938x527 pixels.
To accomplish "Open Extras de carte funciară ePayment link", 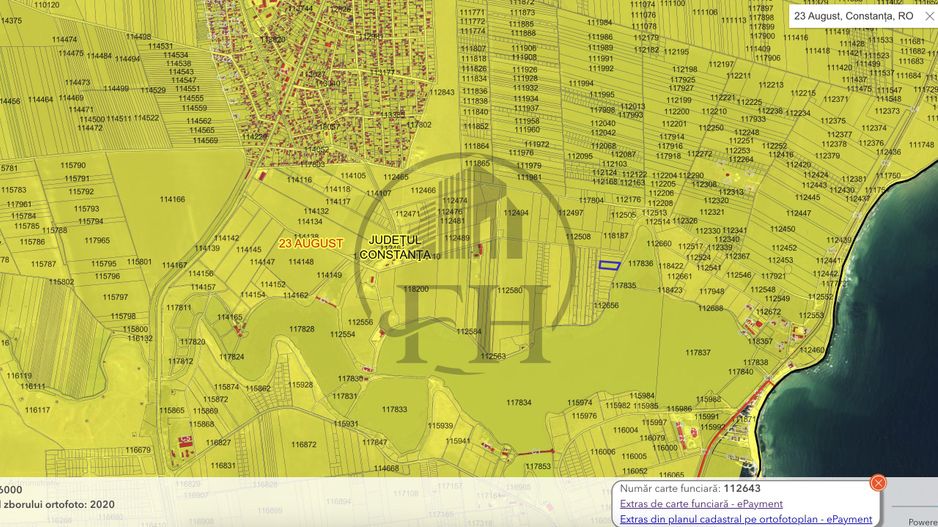I will [701, 504].
